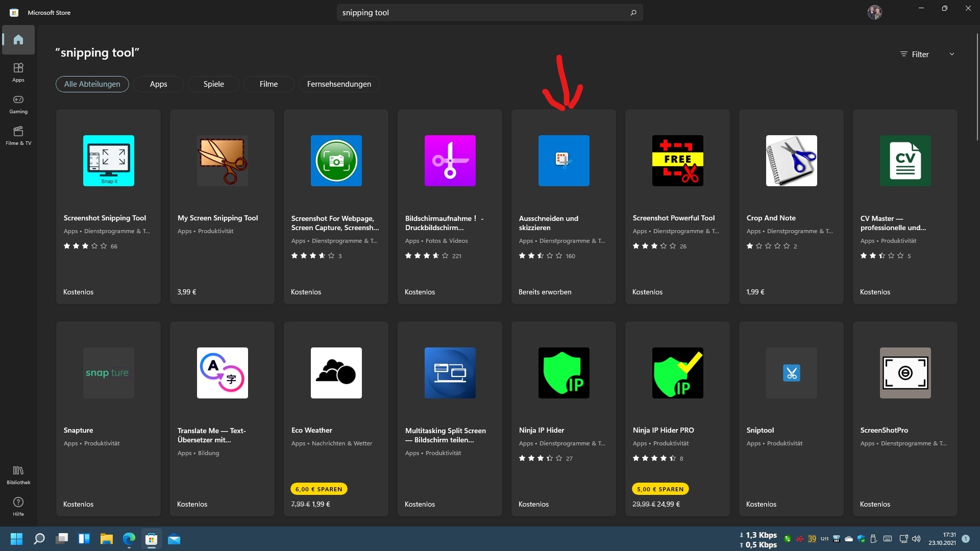
Task: Click the vertical scrollbar on right
Action: click(977, 87)
